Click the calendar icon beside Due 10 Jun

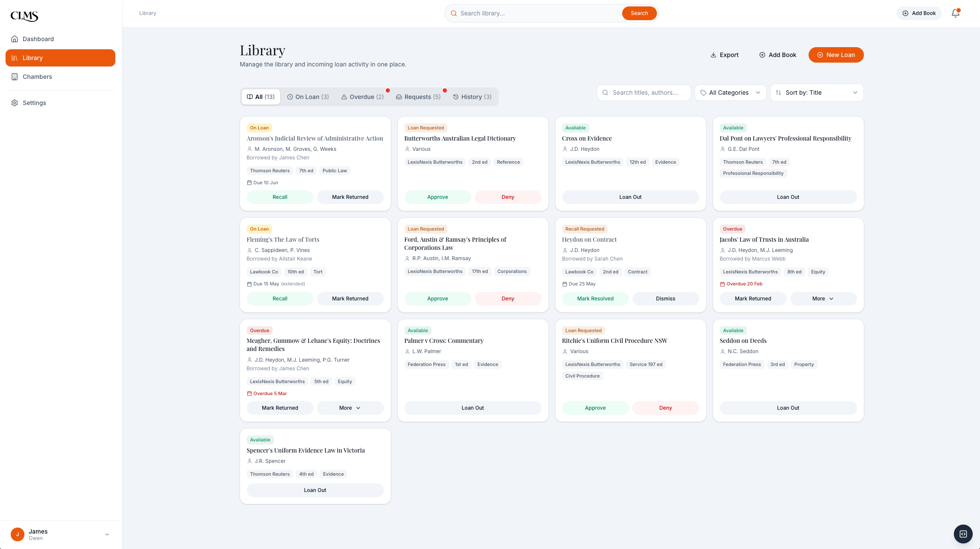click(x=249, y=183)
